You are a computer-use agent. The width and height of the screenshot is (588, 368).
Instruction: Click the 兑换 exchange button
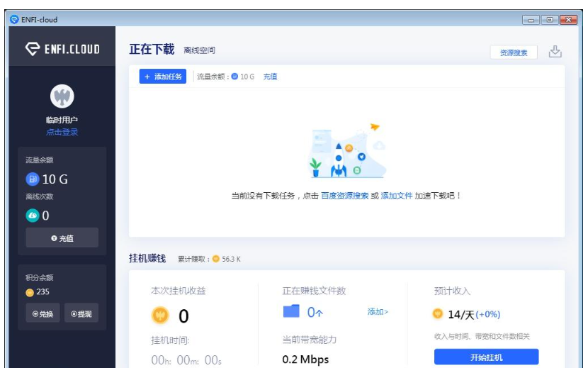(x=43, y=313)
